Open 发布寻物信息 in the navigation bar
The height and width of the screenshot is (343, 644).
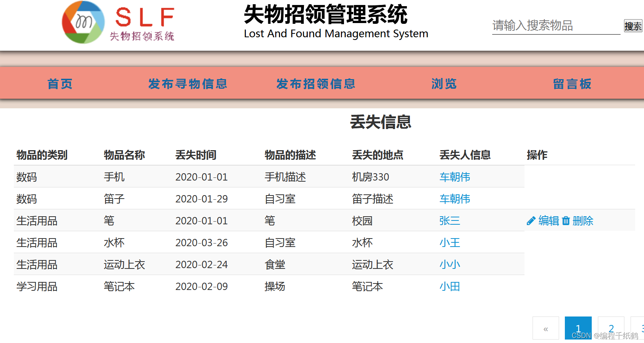coord(188,84)
